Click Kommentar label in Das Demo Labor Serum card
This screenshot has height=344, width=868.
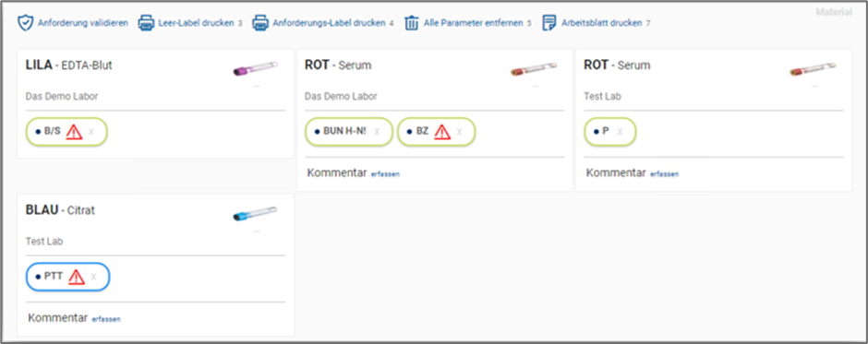[336, 173]
